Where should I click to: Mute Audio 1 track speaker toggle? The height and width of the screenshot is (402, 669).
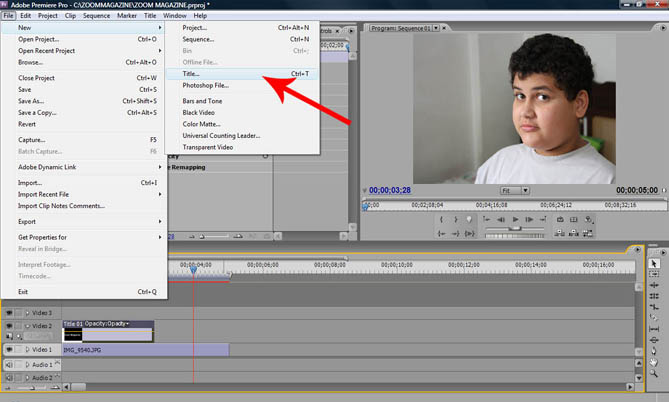9,365
